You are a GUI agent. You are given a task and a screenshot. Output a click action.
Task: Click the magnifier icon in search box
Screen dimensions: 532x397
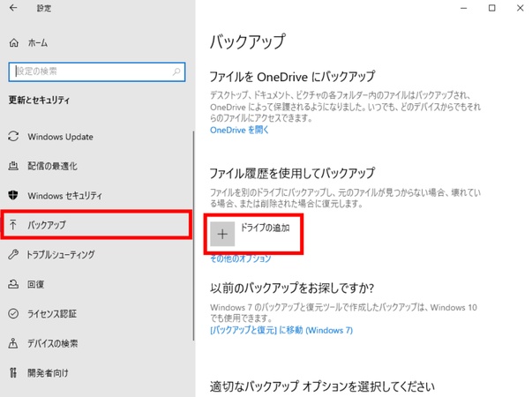coord(176,71)
